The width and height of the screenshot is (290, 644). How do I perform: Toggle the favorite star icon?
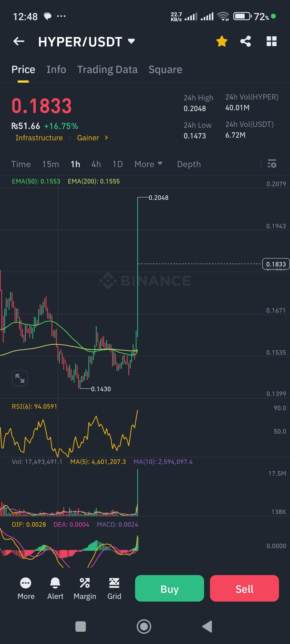[222, 41]
